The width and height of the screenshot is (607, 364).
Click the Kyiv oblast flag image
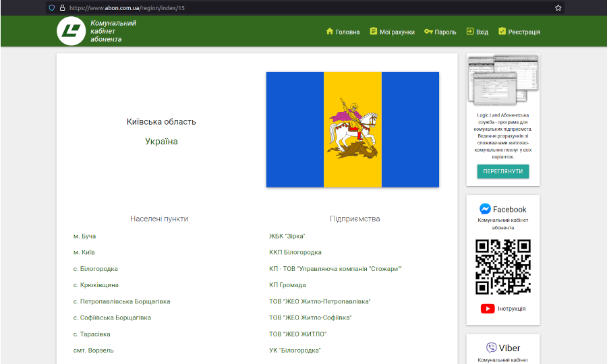pyautogui.click(x=353, y=129)
